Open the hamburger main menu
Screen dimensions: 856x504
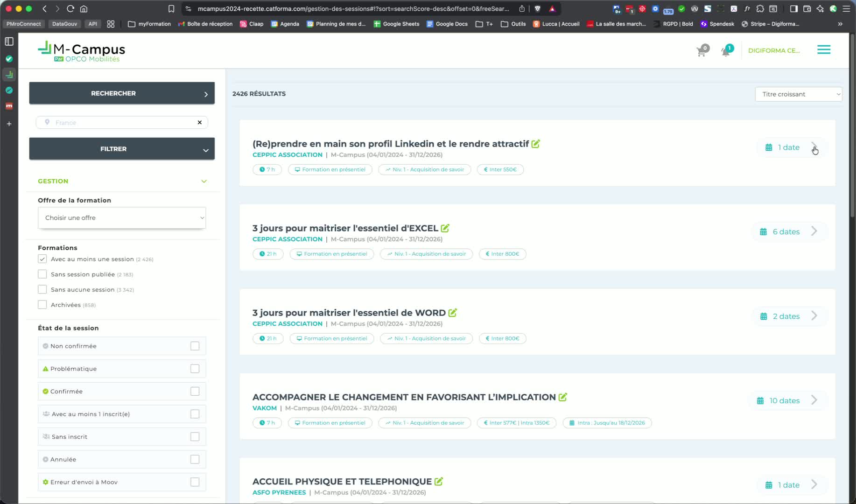coord(824,49)
